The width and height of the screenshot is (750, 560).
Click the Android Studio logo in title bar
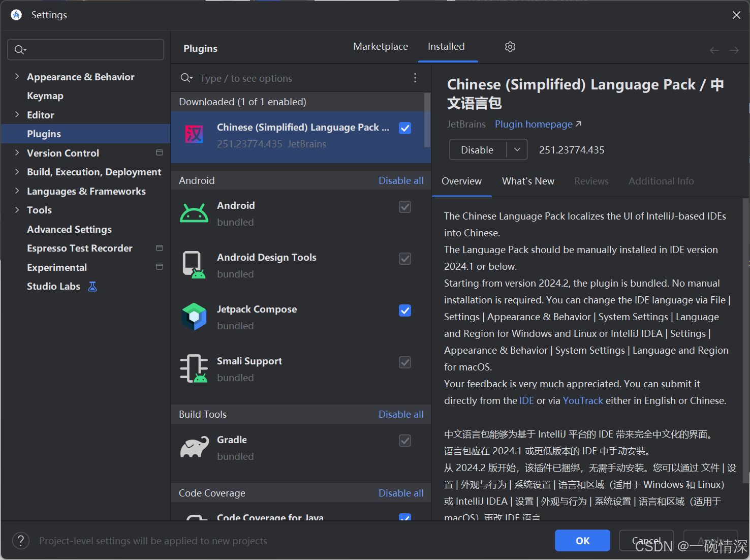point(16,15)
